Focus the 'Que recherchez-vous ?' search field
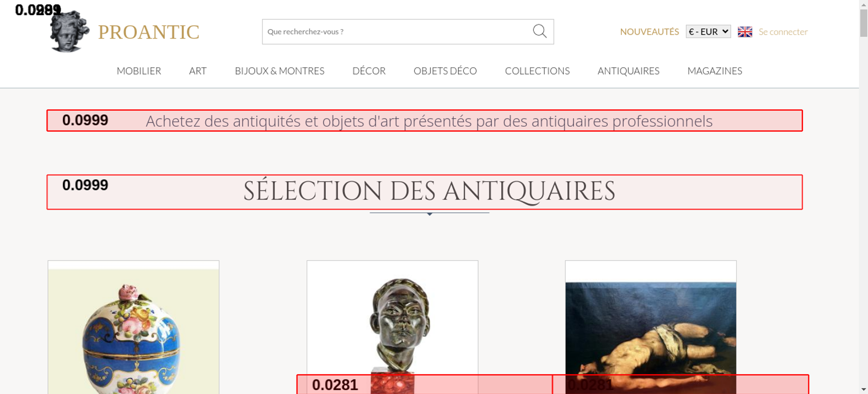868x394 pixels. (x=395, y=32)
